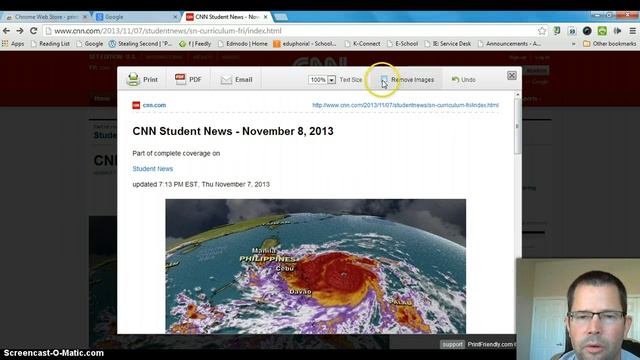
Task: Click the green PrintFriendly extension icon
Action: point(602,31)
